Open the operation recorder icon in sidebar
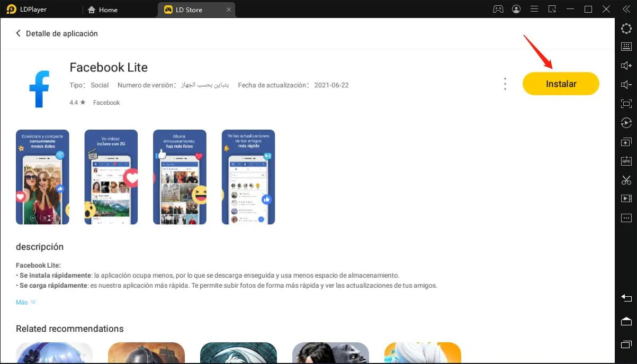637x364 pixels. pyautogui.click(x=626, y=123)
